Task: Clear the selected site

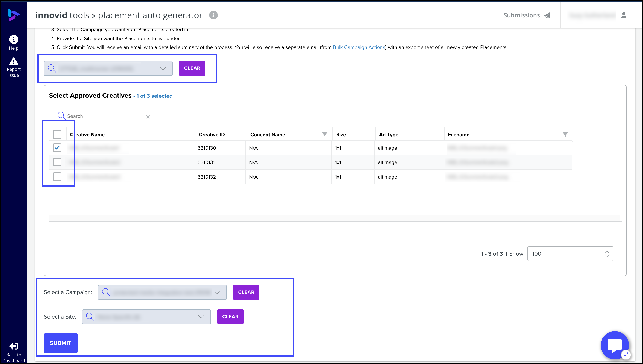Action: point(230,317)
